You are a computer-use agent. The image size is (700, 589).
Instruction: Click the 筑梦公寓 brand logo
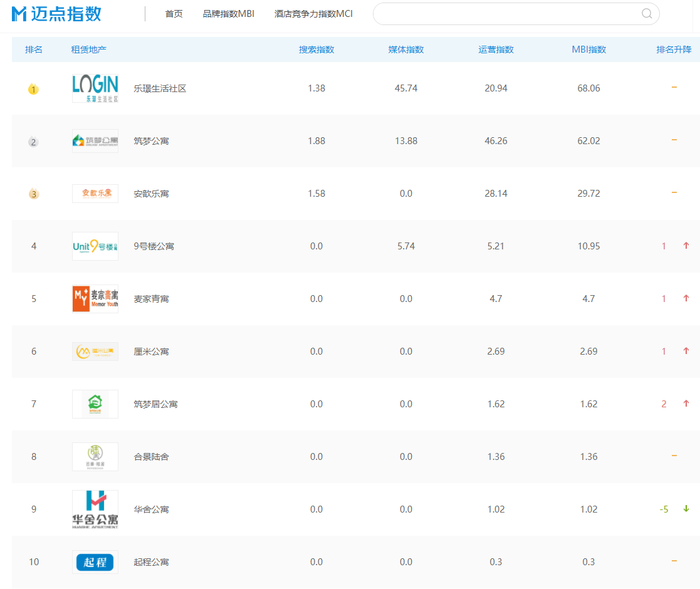click(95, 141)
